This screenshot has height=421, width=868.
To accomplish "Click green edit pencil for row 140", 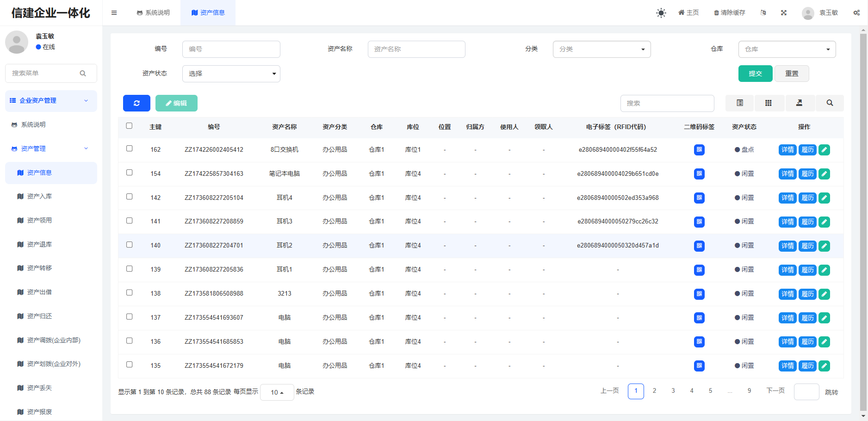I will tap(824, 246).
